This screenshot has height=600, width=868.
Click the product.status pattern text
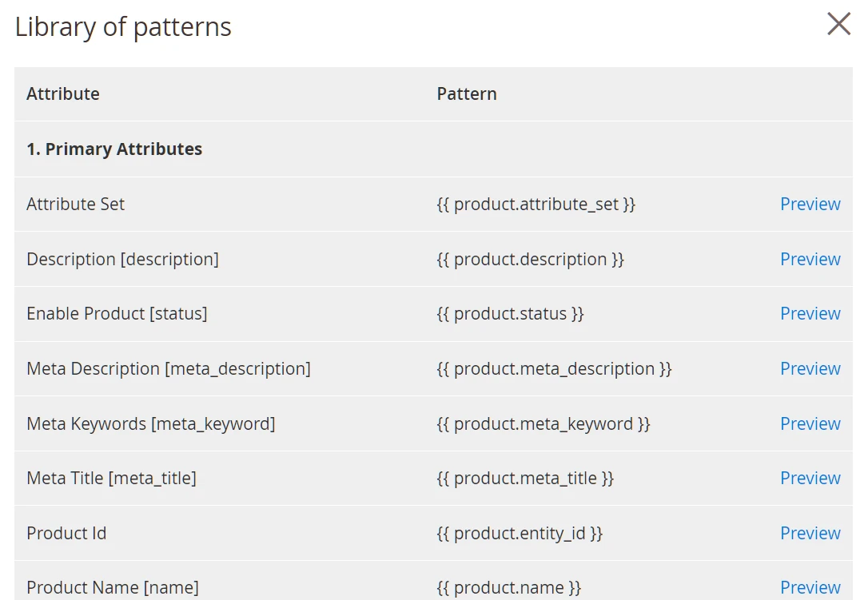coord(510,313)
